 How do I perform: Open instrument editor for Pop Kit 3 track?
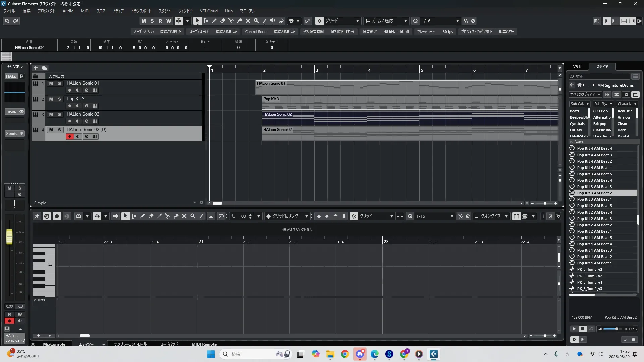click(95, 106)
